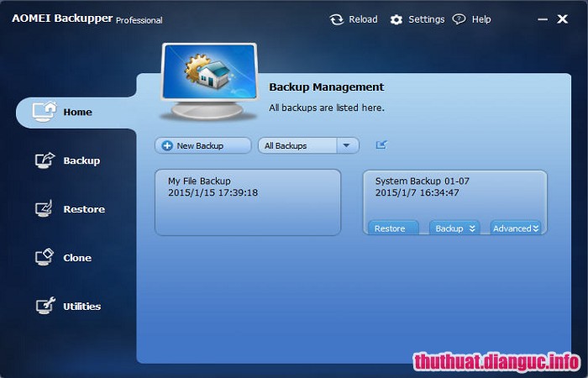Screen dimensions: 588x378
Task: Switch to the Restore section label
Action: [x=84, y=209]
